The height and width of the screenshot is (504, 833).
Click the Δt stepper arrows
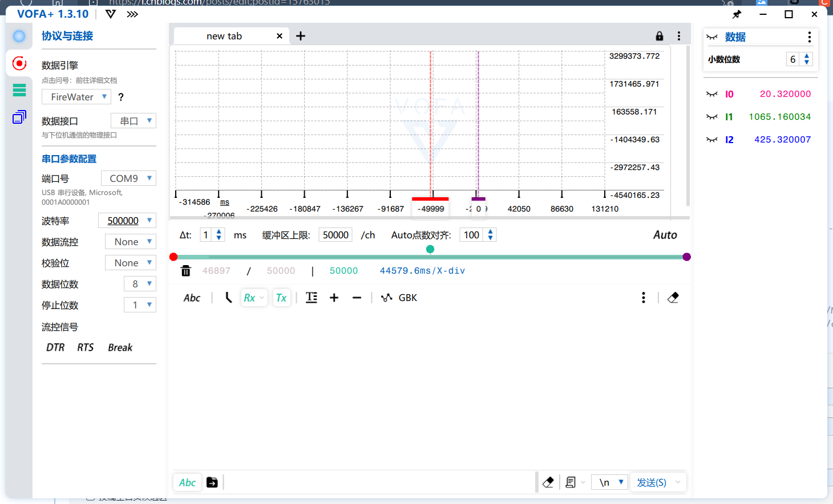pyautogui.click(x=219, y=235)
